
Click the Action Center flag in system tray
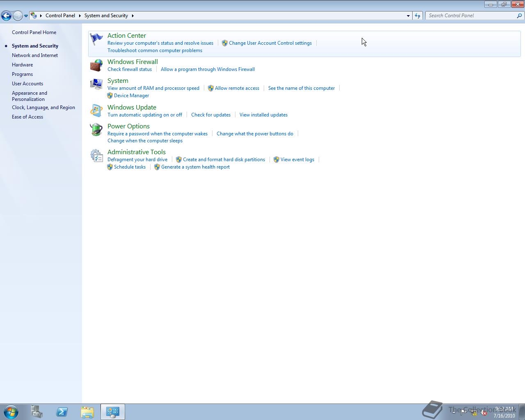pos(463,413)
